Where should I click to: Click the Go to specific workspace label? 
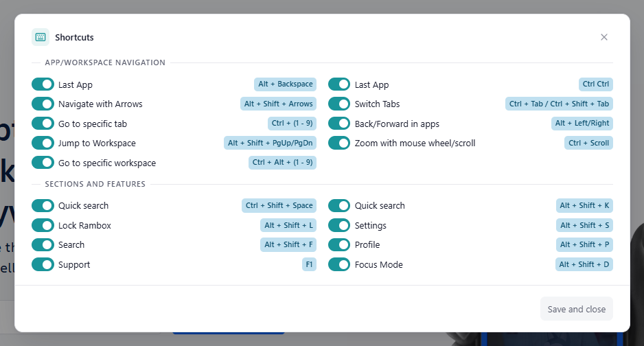point(107,163)
